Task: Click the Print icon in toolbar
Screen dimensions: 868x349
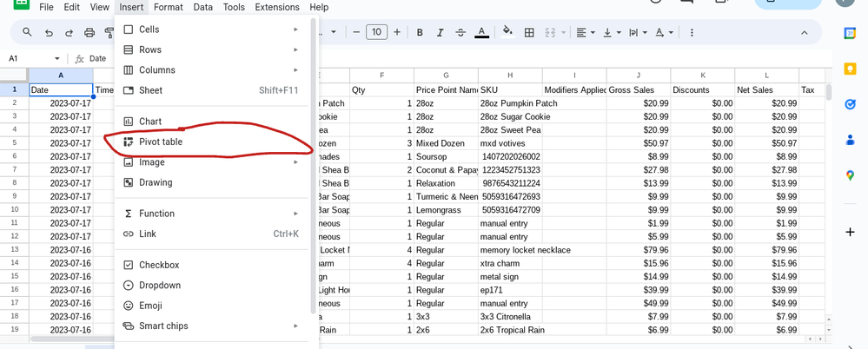Action: (x=89, y=33)
